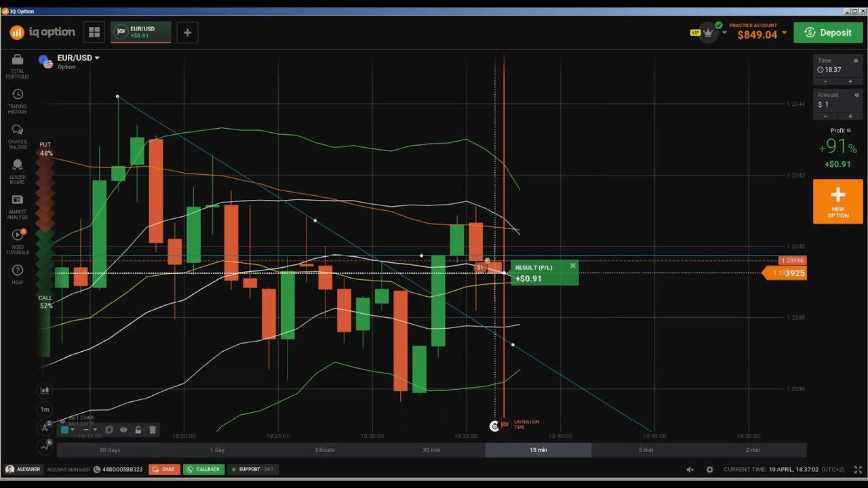
Task: Open Trading History in the sidebar
Action: (x=18, y=94)
